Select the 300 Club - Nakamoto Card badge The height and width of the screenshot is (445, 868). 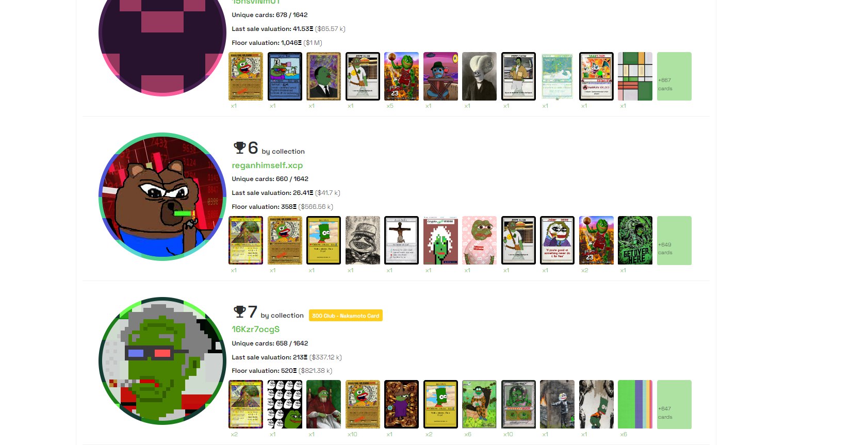pos(346,316)
